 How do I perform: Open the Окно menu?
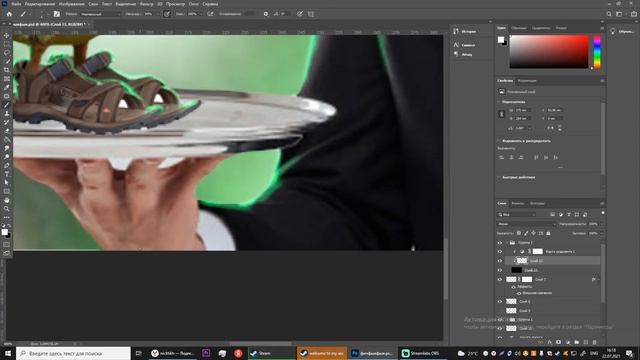coord(193,4)
